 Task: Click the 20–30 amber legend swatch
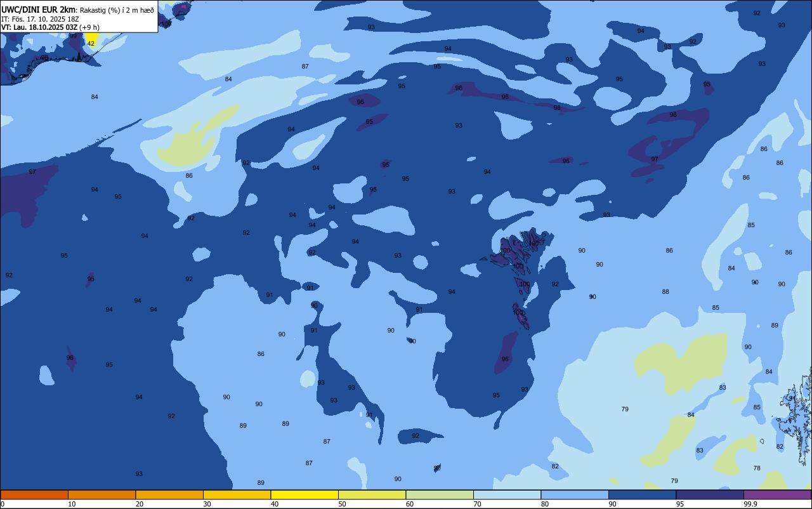click(169, 494)
